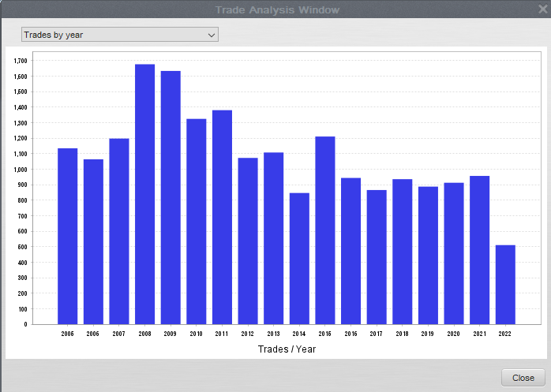Image resolution: width=551 pixels, height=392 pixels.
Task: Open the 'Trades by year' dropdown
Action: 118,35
